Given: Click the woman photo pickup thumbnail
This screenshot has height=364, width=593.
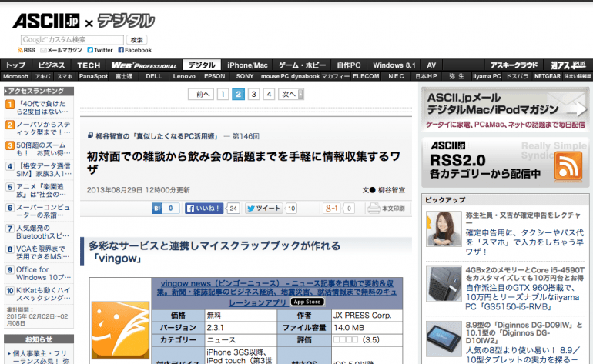Looking at the screenshot, I should tap(444, 229).
